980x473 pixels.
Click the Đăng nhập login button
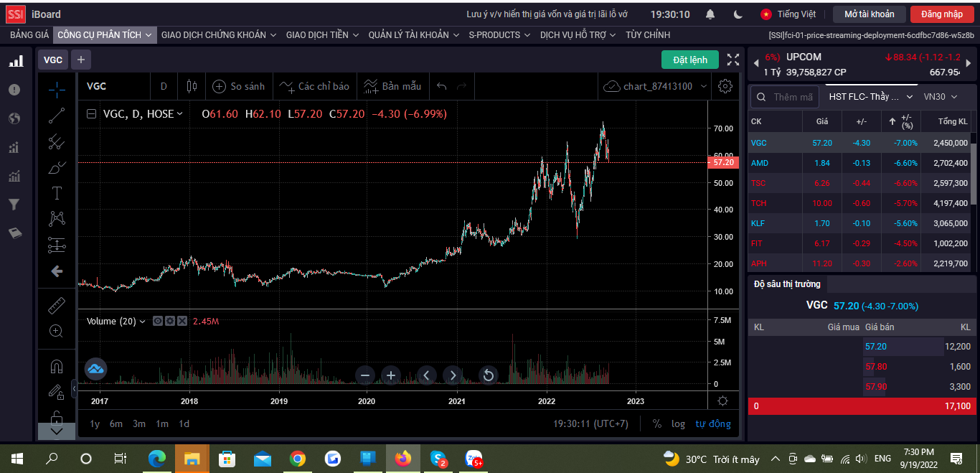pos(942,14)
